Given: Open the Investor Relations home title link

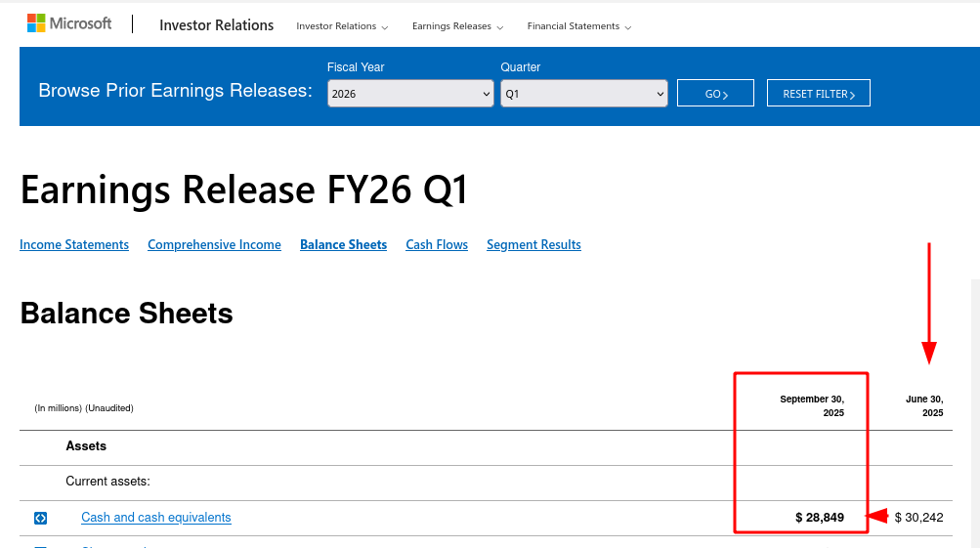Looking at the screenshot, I should coord(216,25).
